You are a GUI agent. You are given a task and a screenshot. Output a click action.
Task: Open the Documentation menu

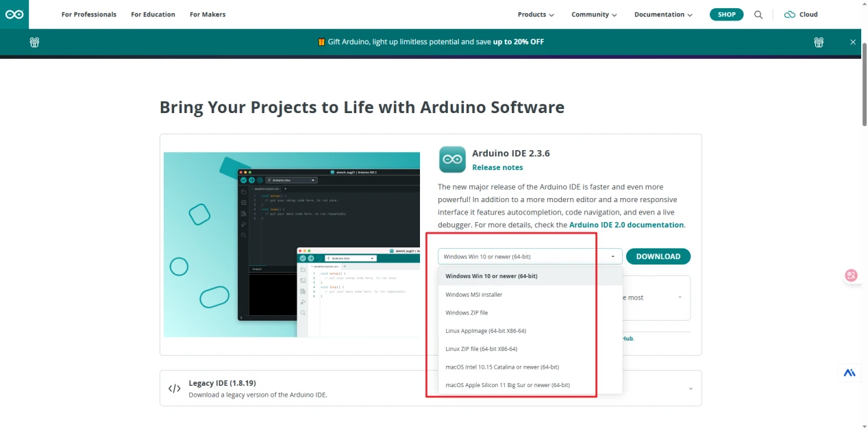663,14
